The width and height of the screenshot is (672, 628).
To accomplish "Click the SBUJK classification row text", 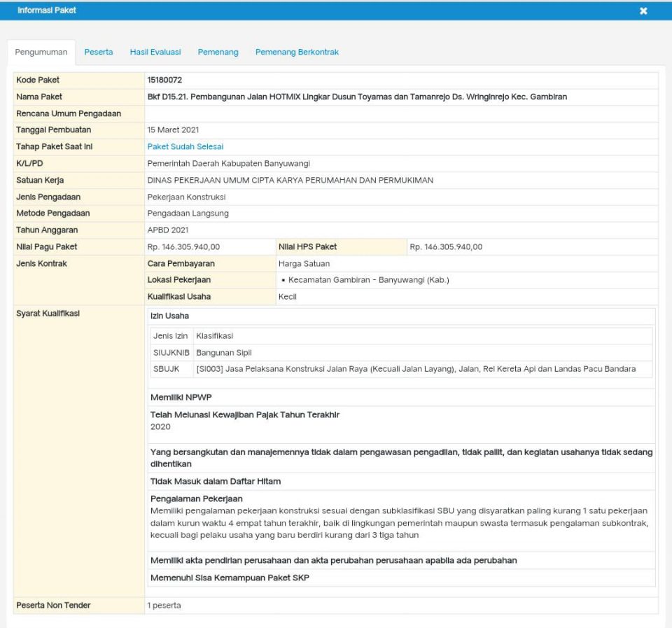I will tap(416, 369).
